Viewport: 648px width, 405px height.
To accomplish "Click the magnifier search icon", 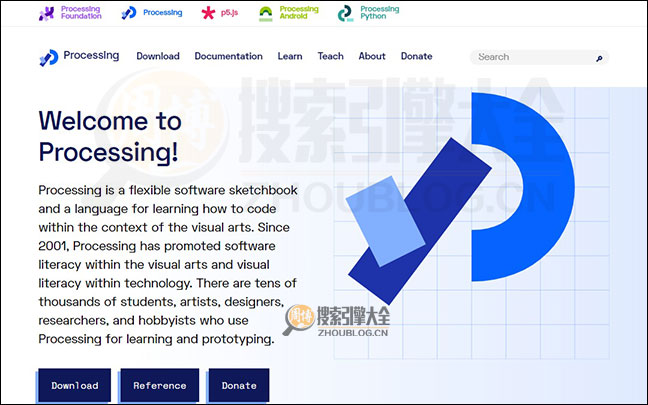I will 599,59.
